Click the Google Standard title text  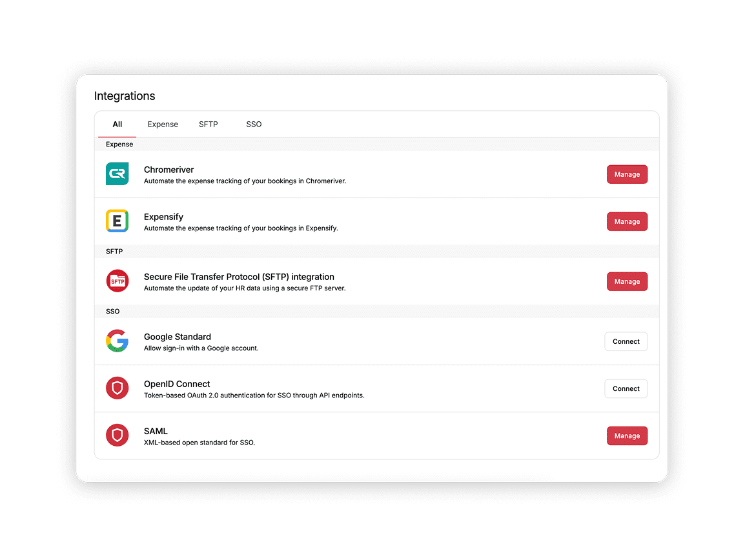tap(178, 337)
